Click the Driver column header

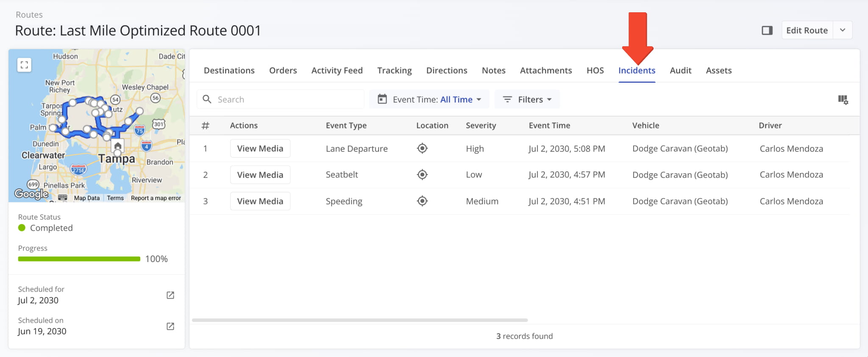coord(771,126)
